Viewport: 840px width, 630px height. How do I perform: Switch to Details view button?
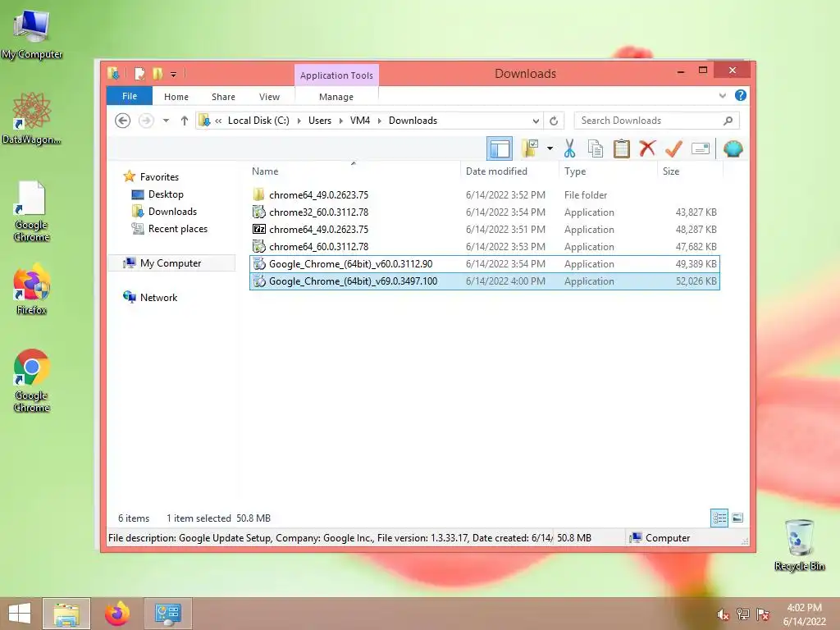(x=719, y=518)
